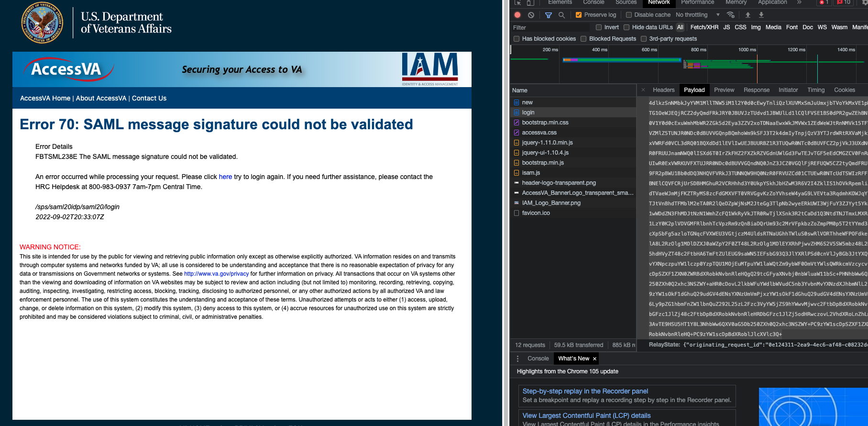Open the error count badge showing 1
The height and width of the screenshot is (426, 868).
coord(824,2)
